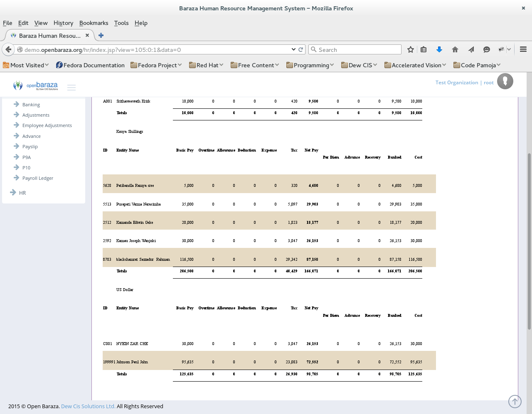532x414 pixels.
Task: Open the developer tools dropdown arrow in toolbar
Action: tap(509, 49)
